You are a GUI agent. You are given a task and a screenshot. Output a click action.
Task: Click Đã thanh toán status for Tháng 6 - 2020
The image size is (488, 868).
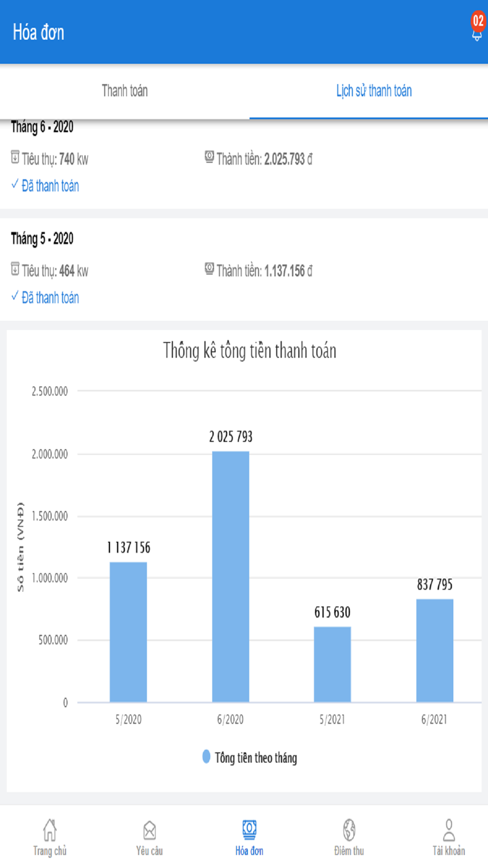[50, 186]
